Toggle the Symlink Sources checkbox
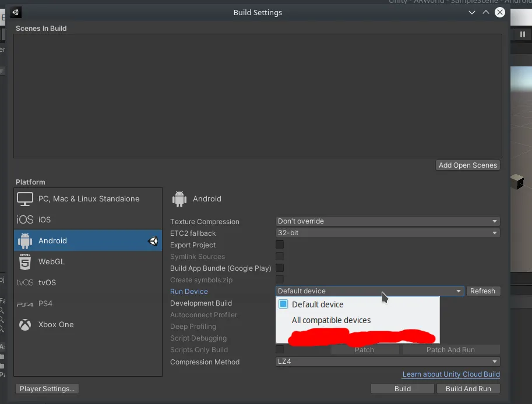 (280, 256)
